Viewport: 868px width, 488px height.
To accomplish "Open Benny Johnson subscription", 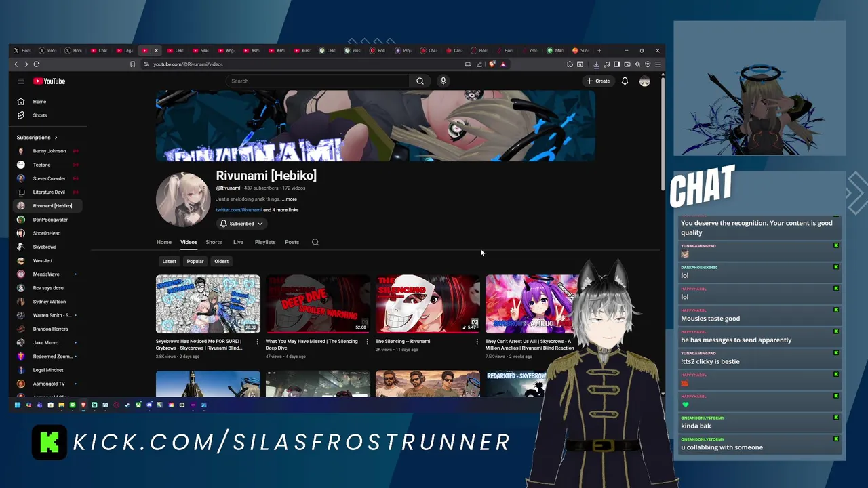I will pos(48,151).
